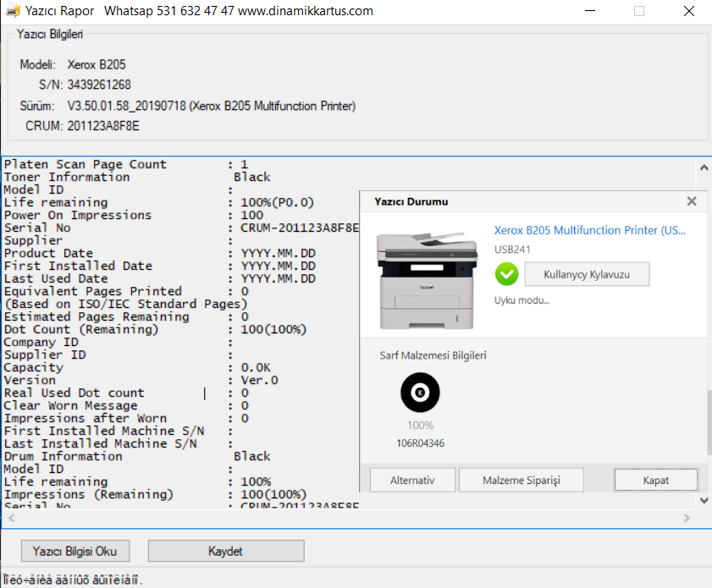
Task: Close the Yazıcı Durumu popup with X
Action: pyautogui.click(x=692, y=201)
